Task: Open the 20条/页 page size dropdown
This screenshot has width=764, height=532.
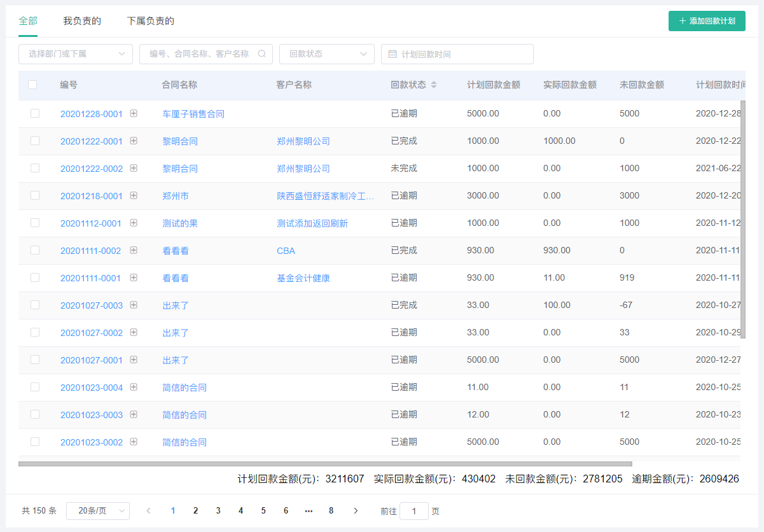Action: click(x=98, y=510)
